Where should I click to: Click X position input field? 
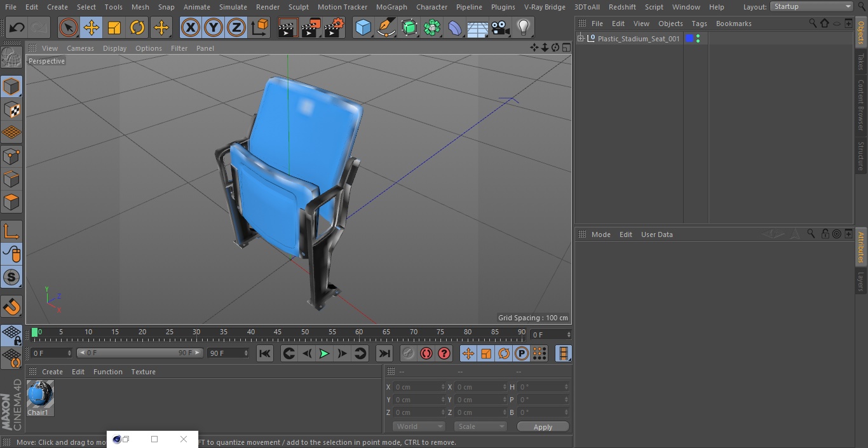coord(418,387)
